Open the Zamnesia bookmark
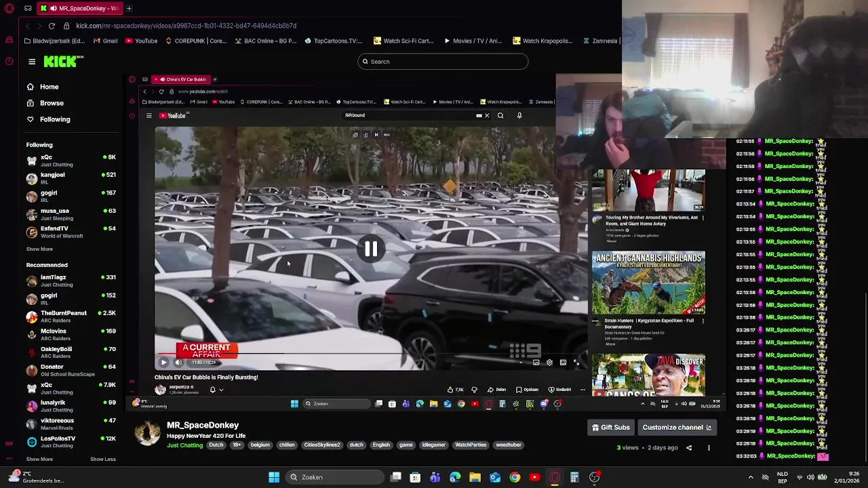 pos(599,41)
